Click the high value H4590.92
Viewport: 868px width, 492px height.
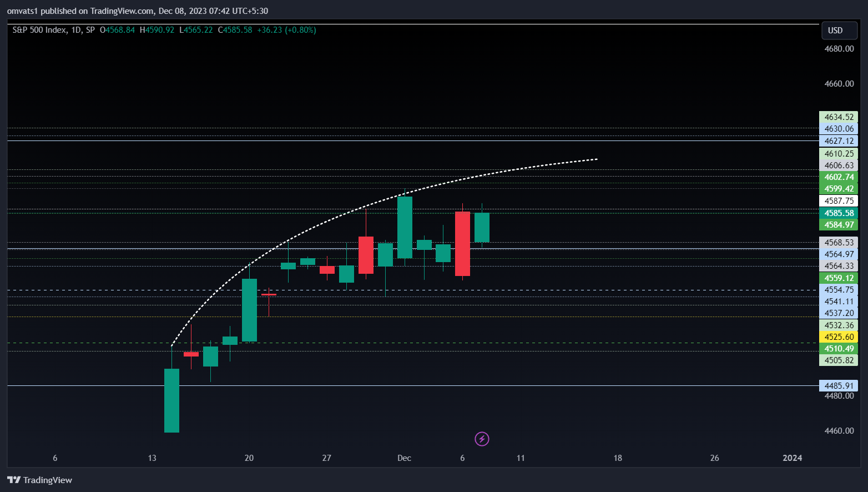(x=157, y=30)
